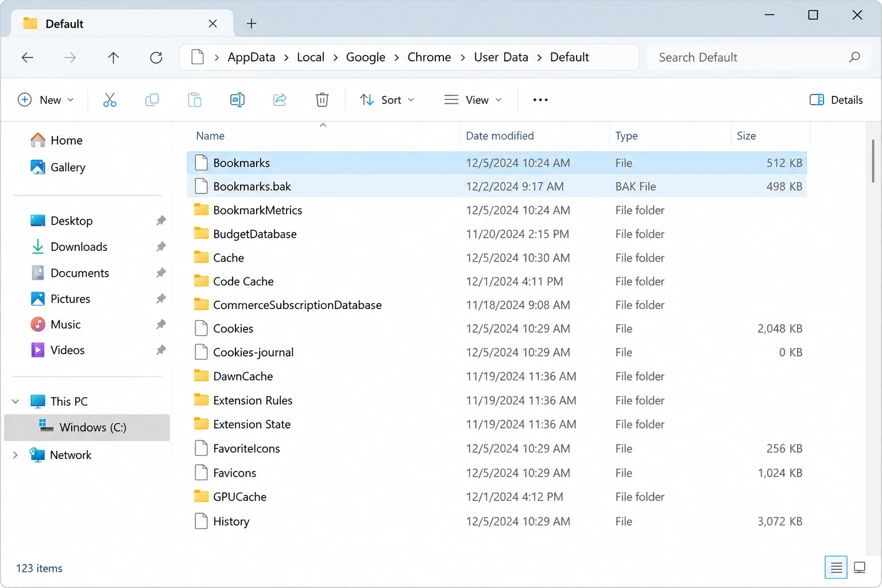The width and height of the screenshot is (882, 588).
Task: Open Gallery in the navigation pane
Action: pyautogui.click(x=57, y=167)
